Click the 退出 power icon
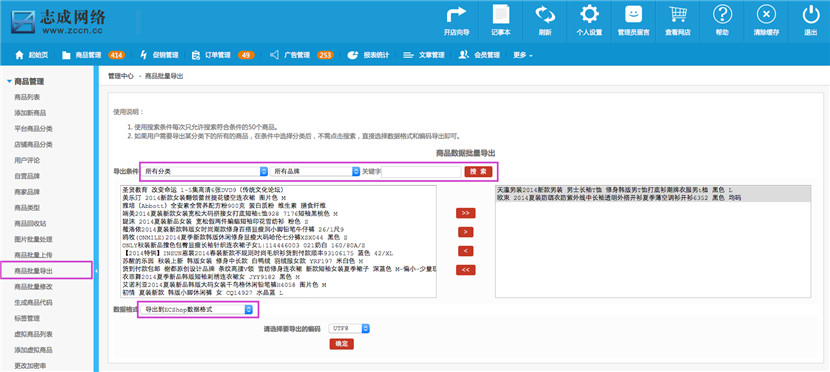Image resolution: width=830 pixels, height=372 pixels. (810, 21)
